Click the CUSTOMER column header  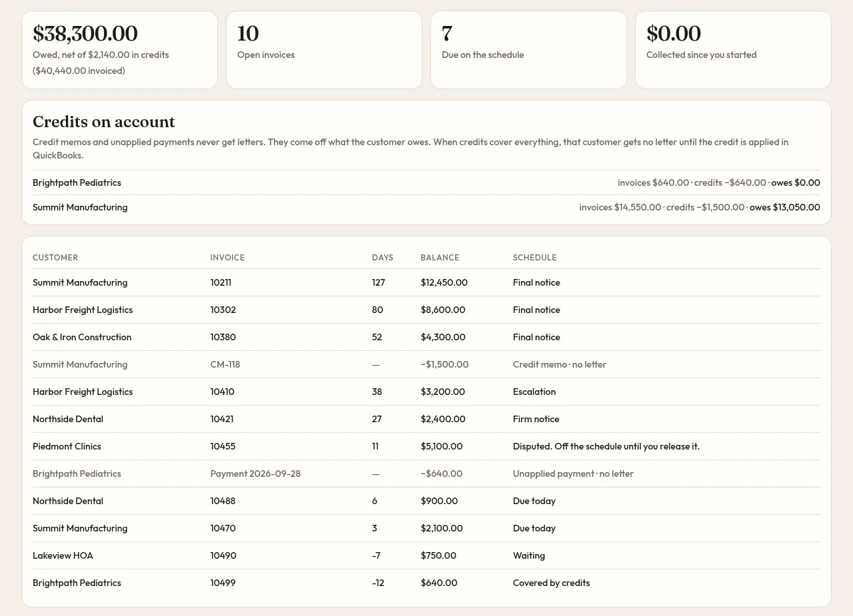pos(55,258)
